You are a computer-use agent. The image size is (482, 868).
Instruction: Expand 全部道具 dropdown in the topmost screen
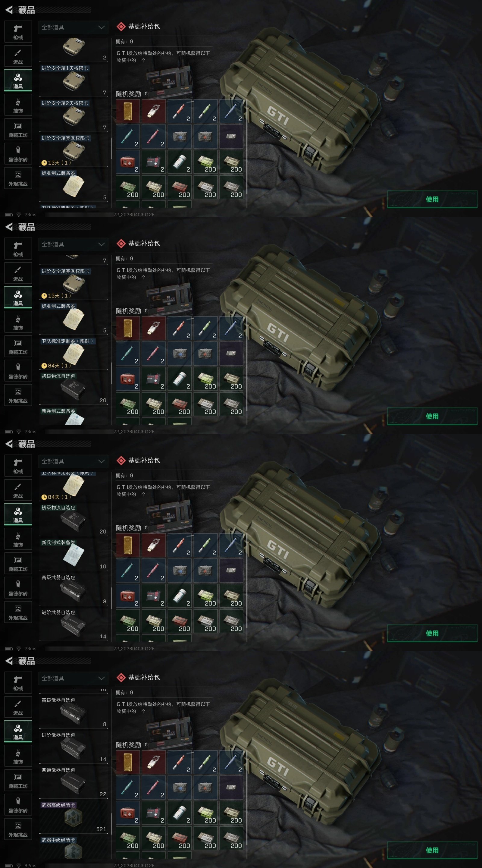point(74,27)
